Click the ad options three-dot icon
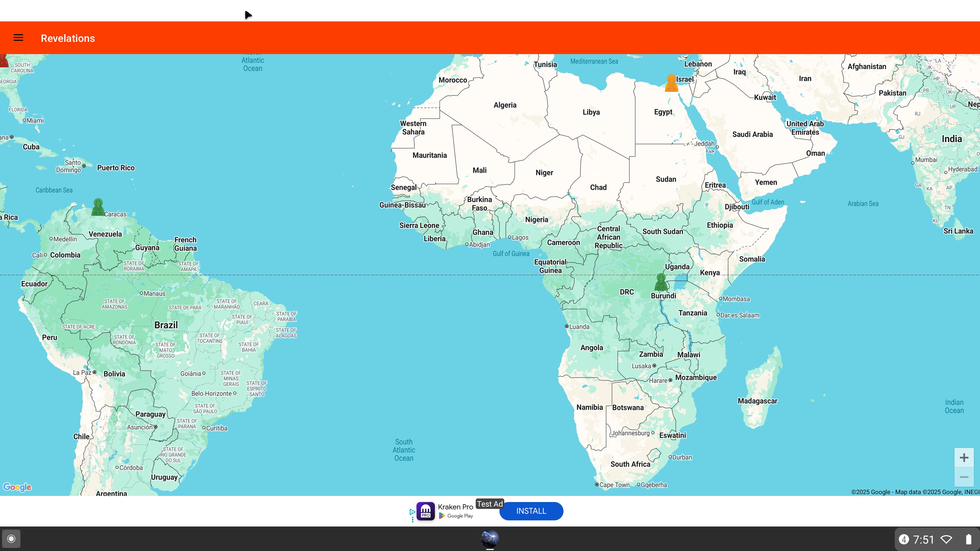Image resolution: width=980 pixels, height=551 pixels. 412,519
